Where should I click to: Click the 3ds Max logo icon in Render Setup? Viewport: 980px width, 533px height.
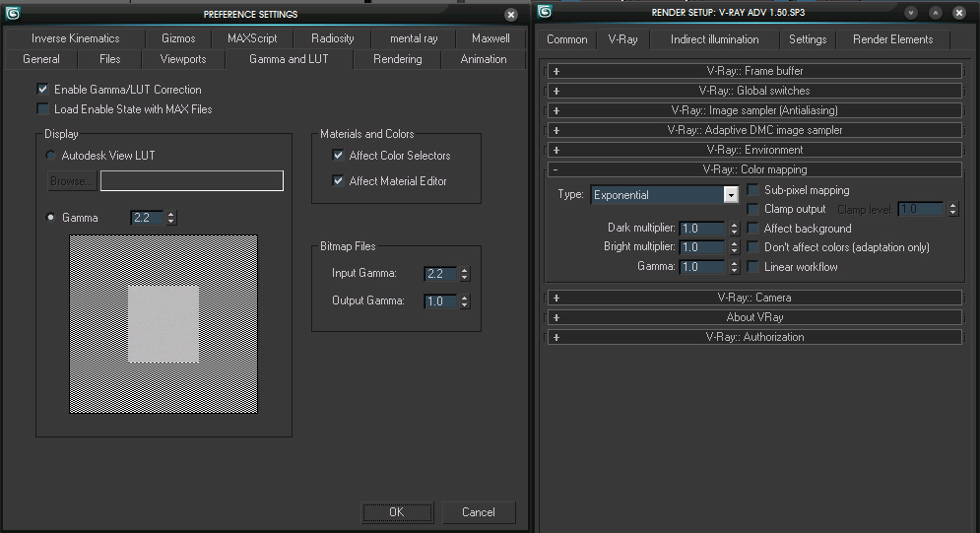pos(545,12)
